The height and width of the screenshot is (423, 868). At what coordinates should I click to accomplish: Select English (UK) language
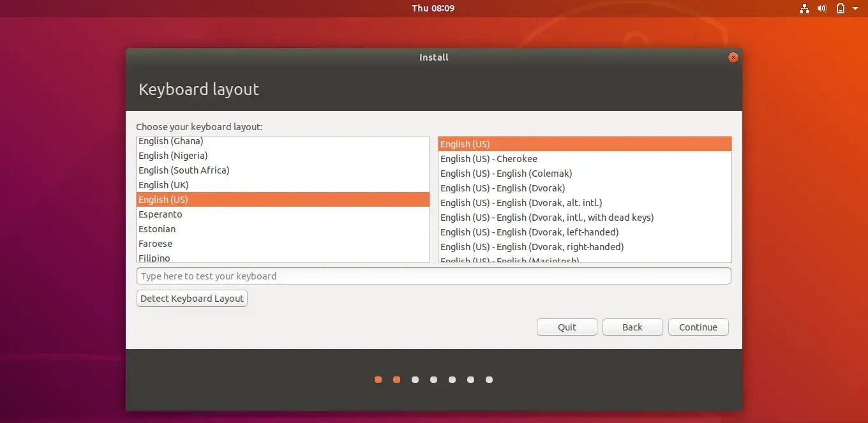(283, 185)
